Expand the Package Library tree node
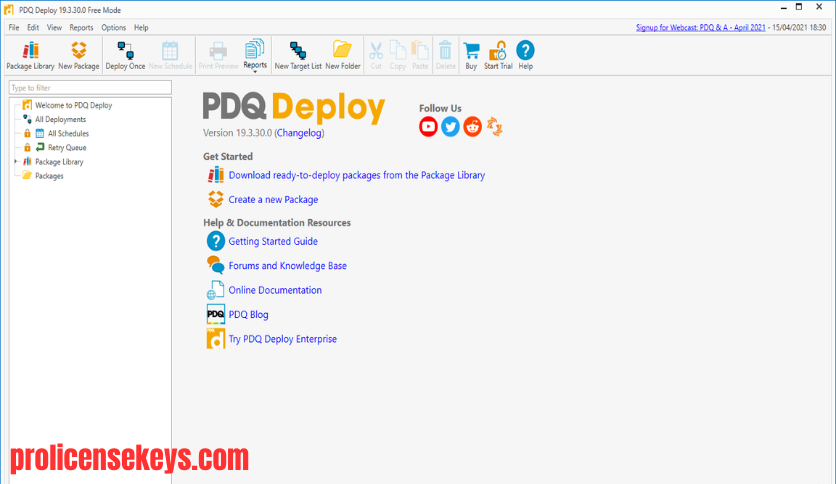The height and width of the screenshot is (484, 836). [x=15, y=162]
